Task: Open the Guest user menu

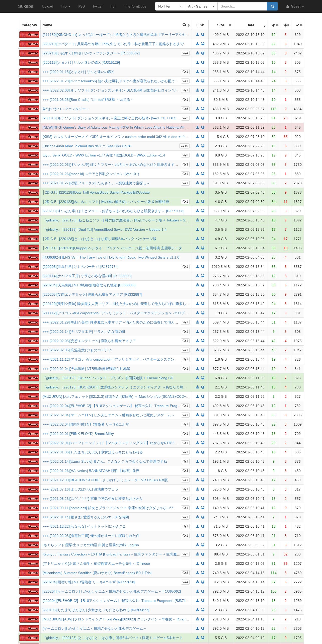Action: [x=295, y=6]
